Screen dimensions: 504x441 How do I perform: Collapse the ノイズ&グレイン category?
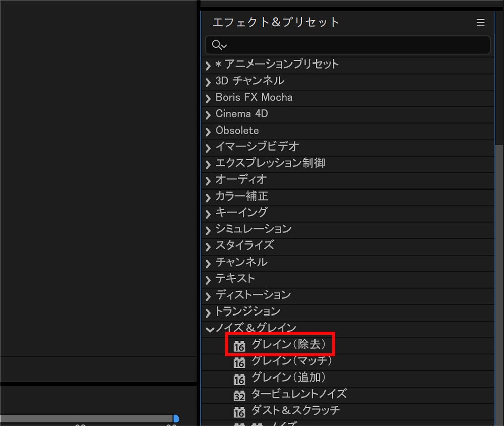pyautogui.click(x=209, y=329)
